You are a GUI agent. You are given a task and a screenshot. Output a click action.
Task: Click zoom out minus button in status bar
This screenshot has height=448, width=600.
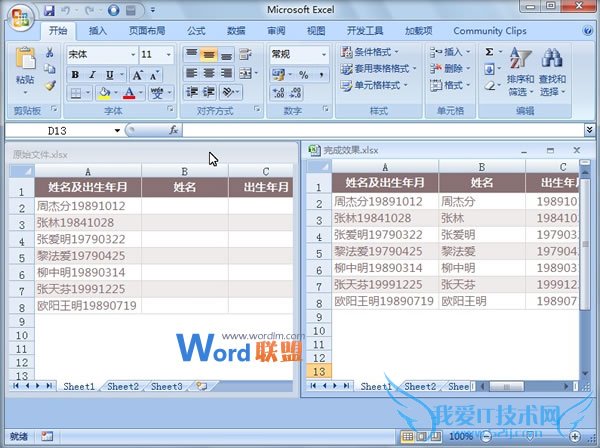click(486, 436)
